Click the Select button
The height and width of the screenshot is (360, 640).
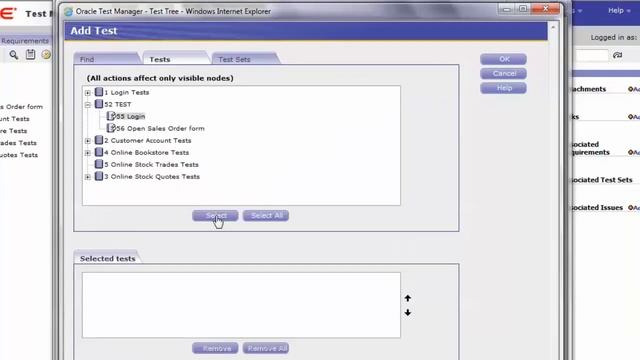(215, 216)
